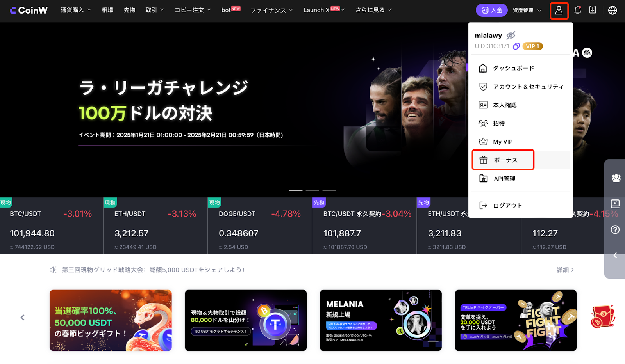Open the 80,000ドル山分け promo card
The height and width of the screenshot is (364, 625).
coord(246,320)
